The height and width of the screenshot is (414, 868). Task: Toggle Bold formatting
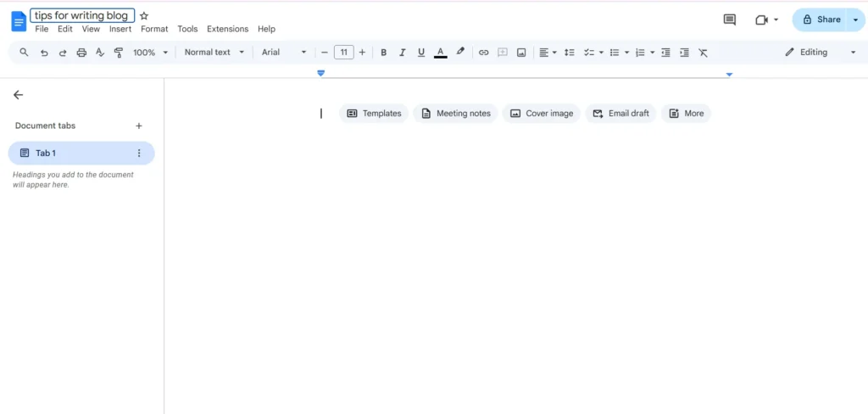[x=383, y=53]
